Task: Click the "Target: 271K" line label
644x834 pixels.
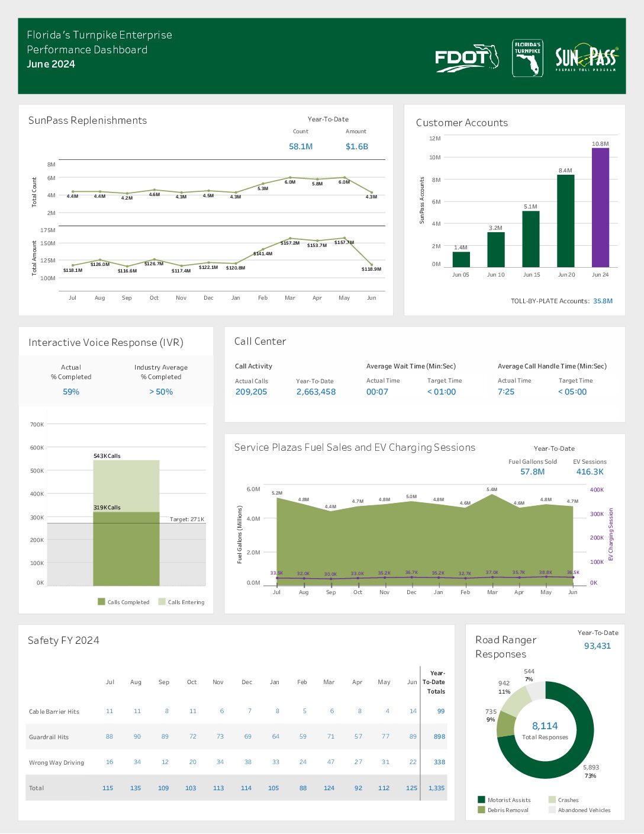Action: coord(187,519)
